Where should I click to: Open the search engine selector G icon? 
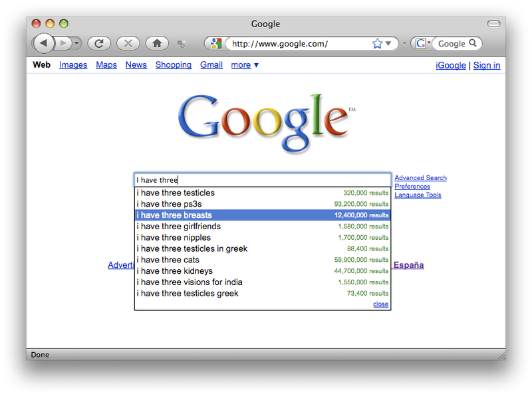[x=422, y=43]
